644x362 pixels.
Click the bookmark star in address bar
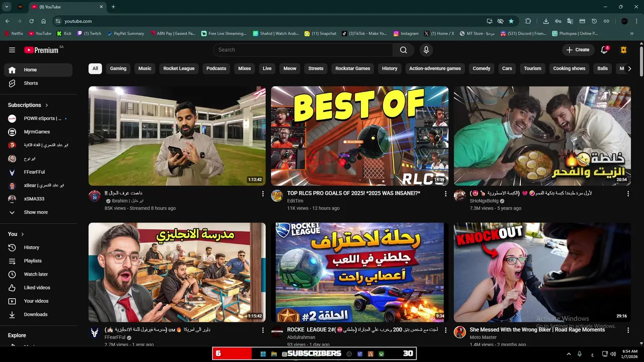coord(511,21)
